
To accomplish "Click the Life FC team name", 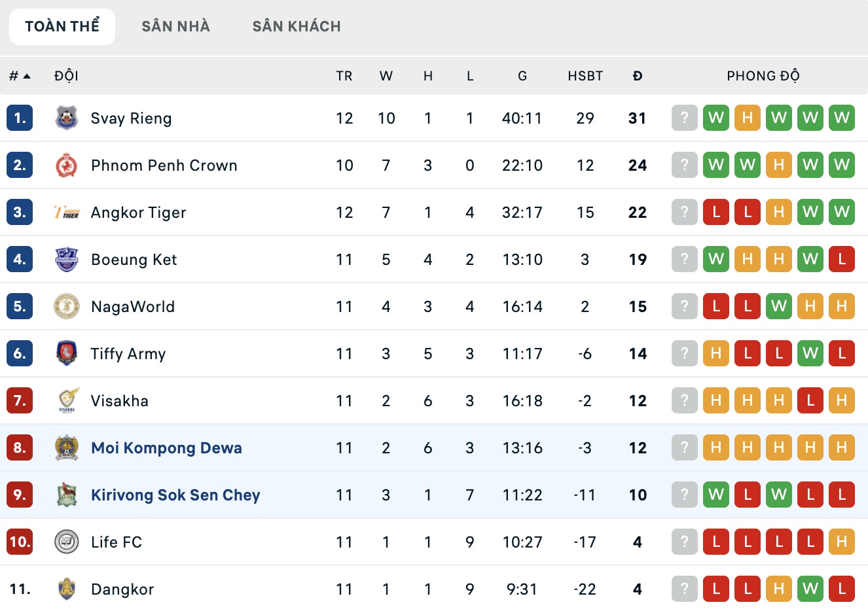I will coord(117,542).
